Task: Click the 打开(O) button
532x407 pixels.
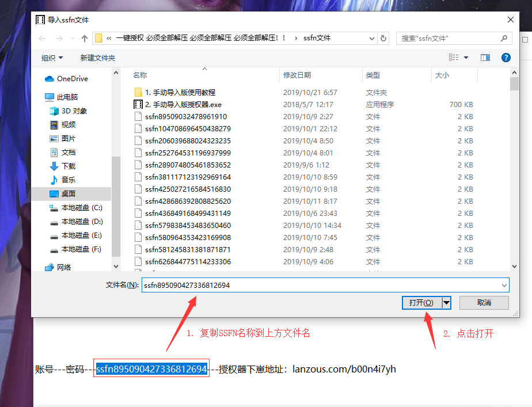Action: click(421, 303)
